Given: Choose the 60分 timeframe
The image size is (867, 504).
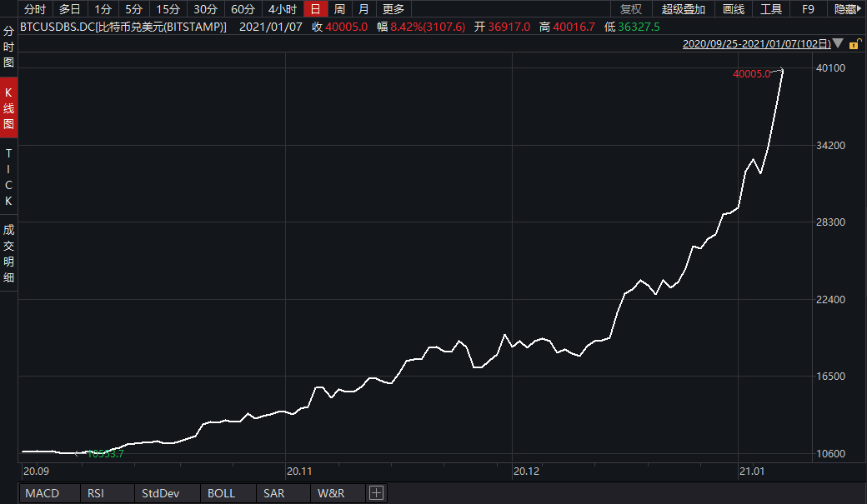Looking at the screenshot, I should (243, 9).
